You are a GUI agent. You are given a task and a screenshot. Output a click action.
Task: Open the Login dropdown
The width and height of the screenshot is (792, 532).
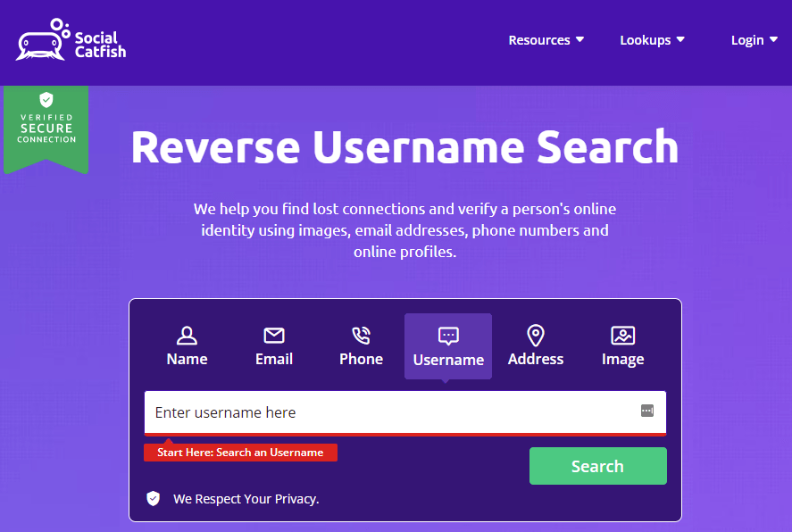(754, 40)
